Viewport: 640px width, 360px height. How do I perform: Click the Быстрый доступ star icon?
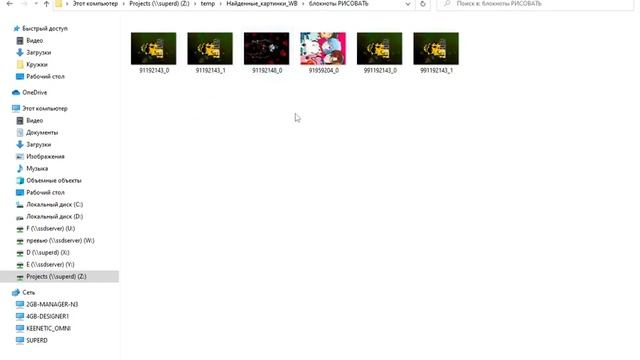[16, 29]
